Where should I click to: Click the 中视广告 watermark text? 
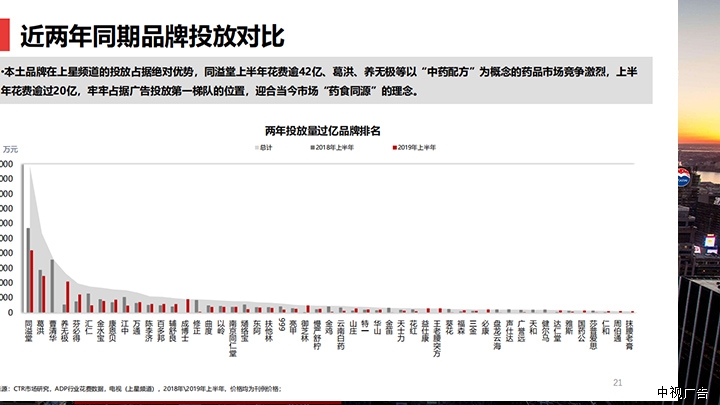[682, 393]
